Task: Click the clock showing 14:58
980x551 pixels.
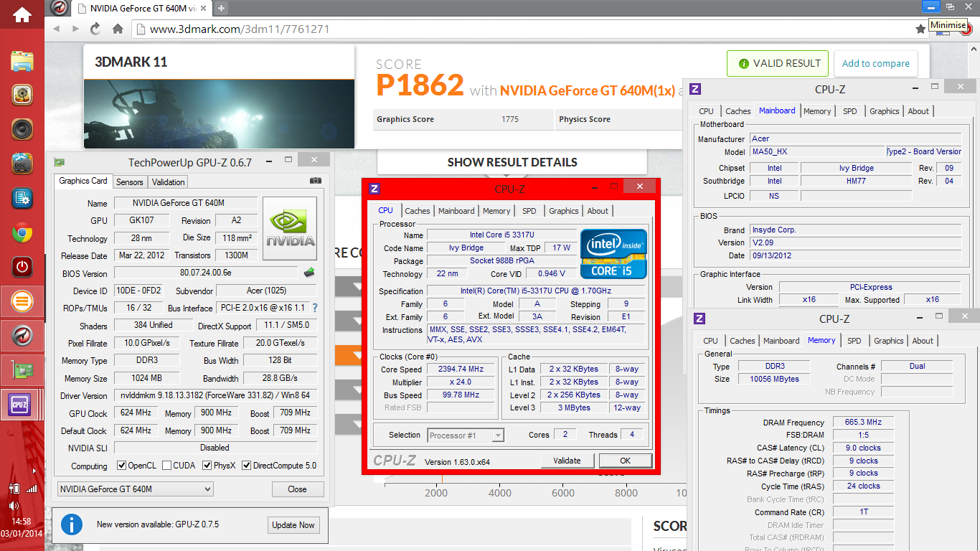Action: [x=22, y=522]
